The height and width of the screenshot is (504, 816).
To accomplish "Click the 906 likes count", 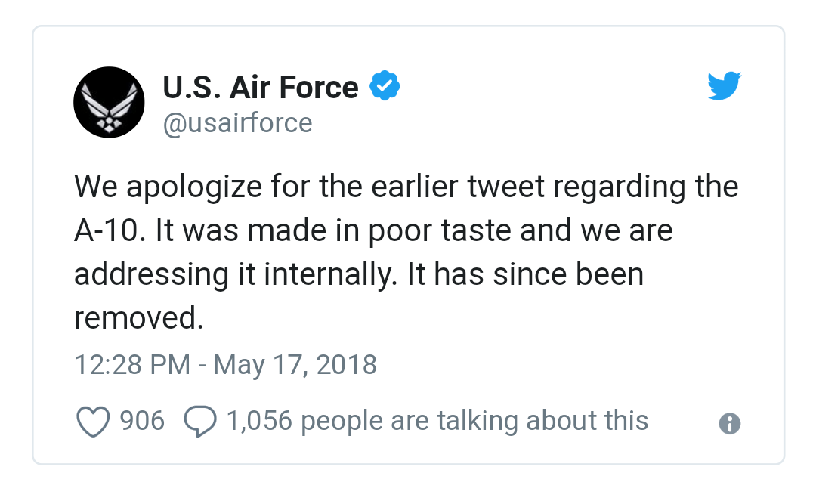I will (142, 420).
